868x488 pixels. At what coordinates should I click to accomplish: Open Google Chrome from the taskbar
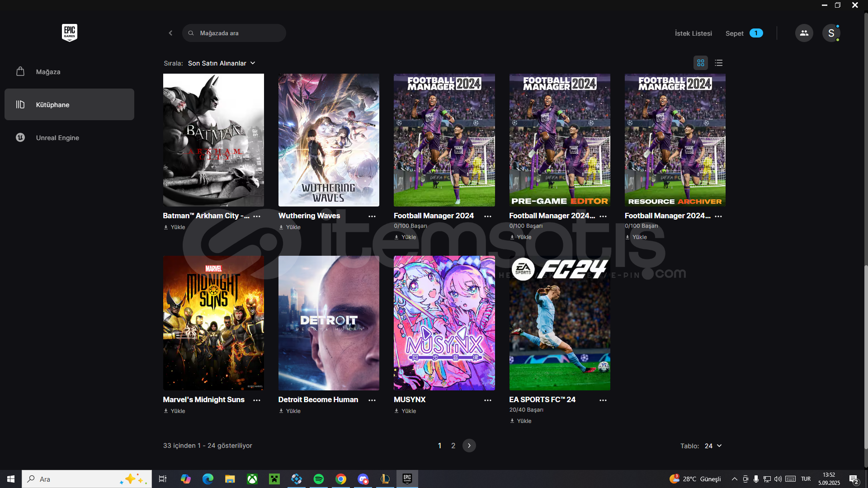point(341,479)
